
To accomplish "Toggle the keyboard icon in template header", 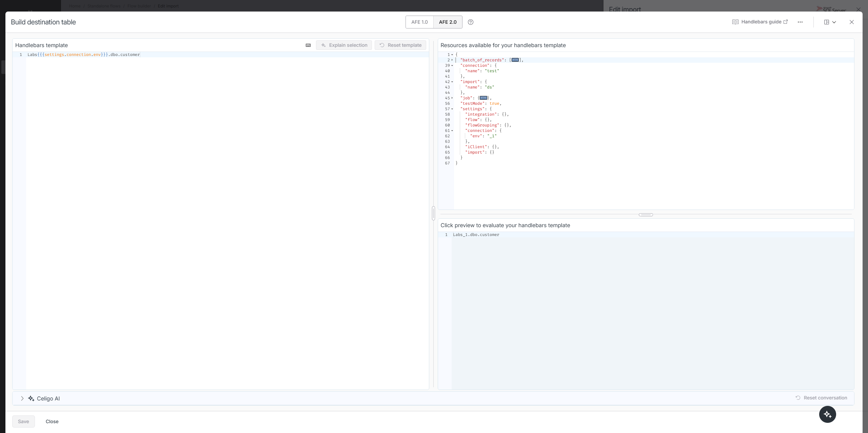I will 308,45.
